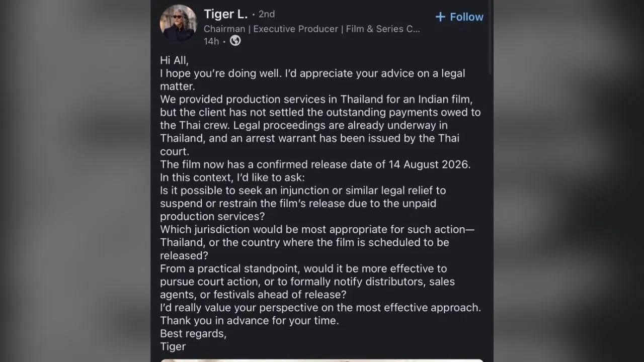
Task: Click the "Tiger" signature at post end
Action: tap(173, 346)
